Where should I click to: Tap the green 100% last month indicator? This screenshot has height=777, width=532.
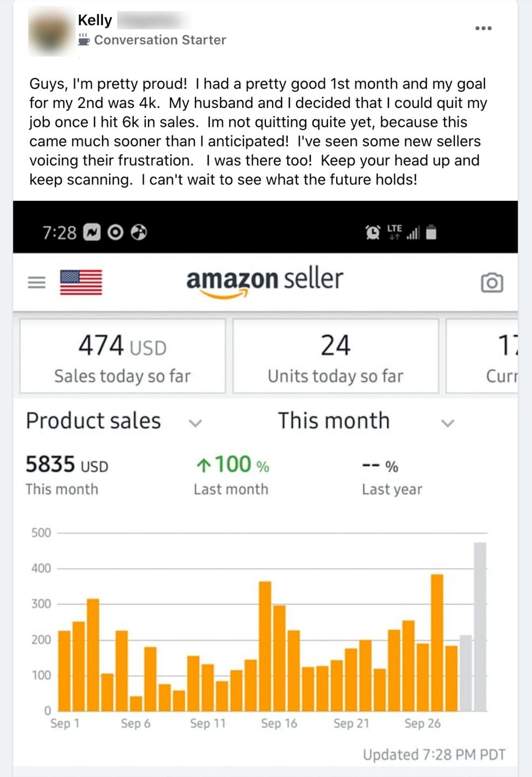click(x=233, y=465)
